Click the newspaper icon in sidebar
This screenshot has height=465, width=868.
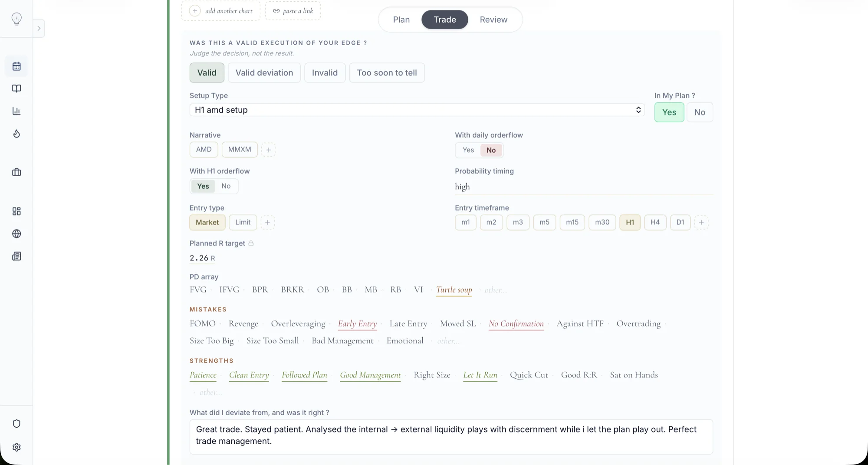(x=16, y=256)
